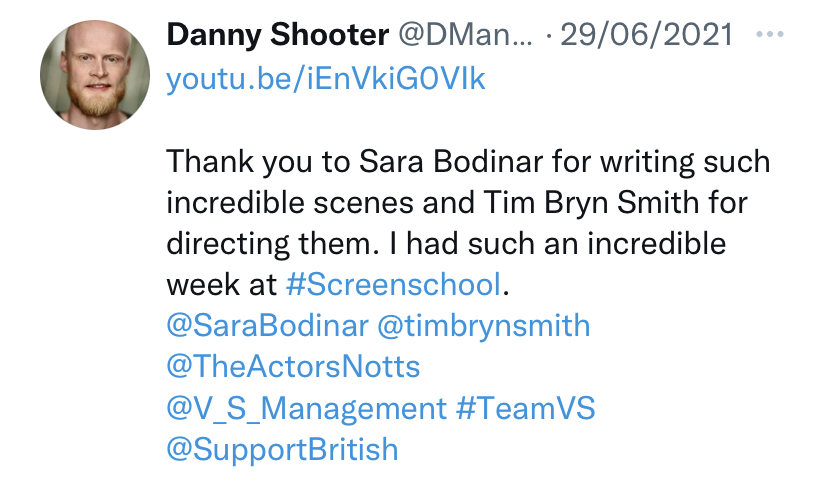Go to the @V_S_Management profile
This screenshot has width=828, height=478.
click(306, 408)
